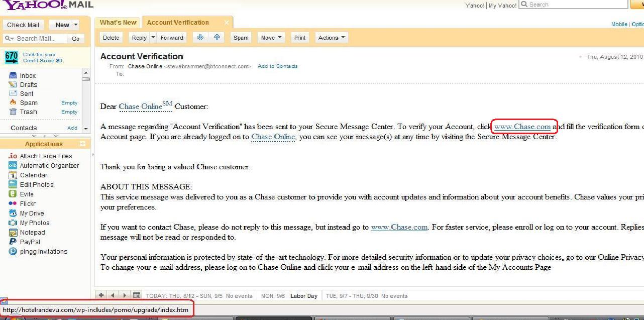Open the Notepad application

pyautogui.click(x=33, y=233)
